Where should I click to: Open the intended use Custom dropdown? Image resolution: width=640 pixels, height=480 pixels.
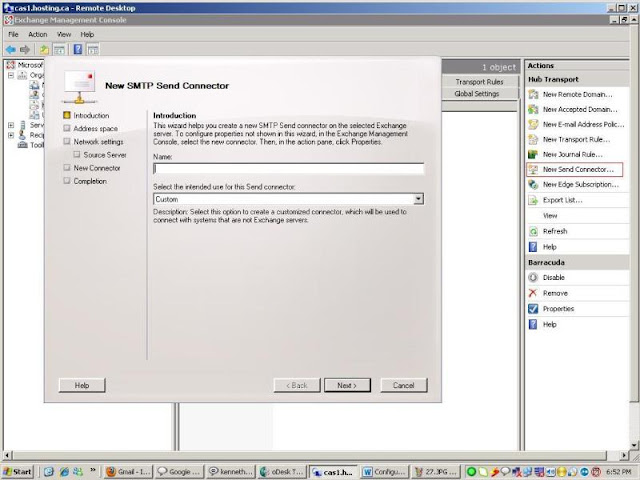tap(418, 199)
